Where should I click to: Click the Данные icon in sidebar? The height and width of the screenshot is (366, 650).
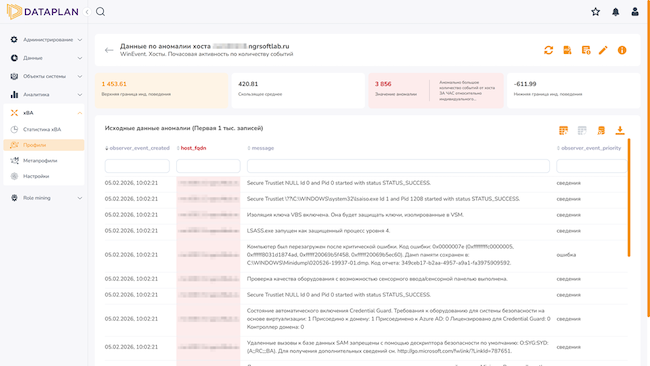coord(14,58)
